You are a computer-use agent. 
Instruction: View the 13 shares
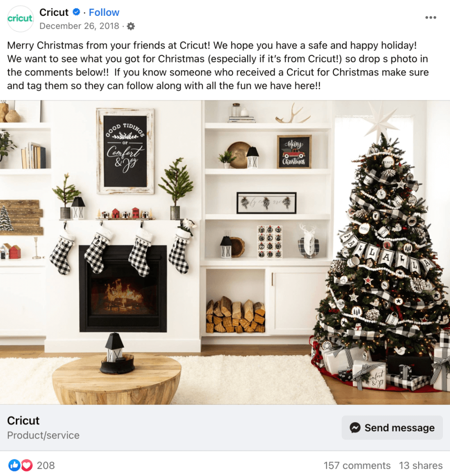(420, 465)
